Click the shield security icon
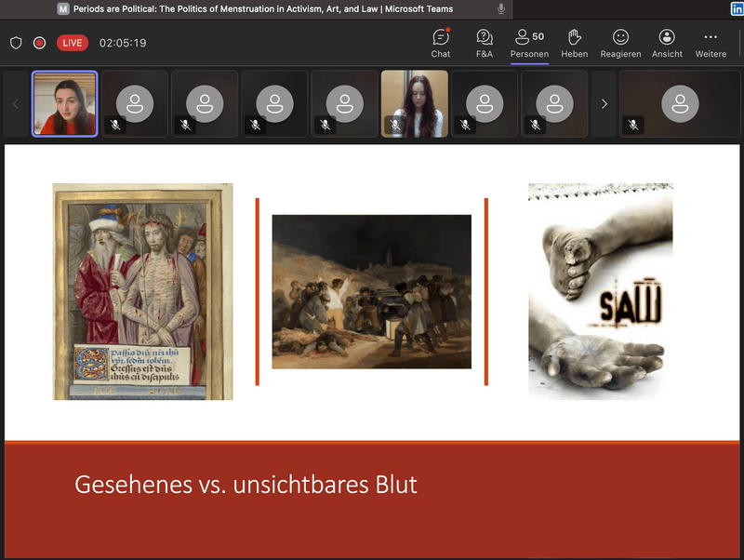This screenshot has height=560, width=744. [16, 43]
